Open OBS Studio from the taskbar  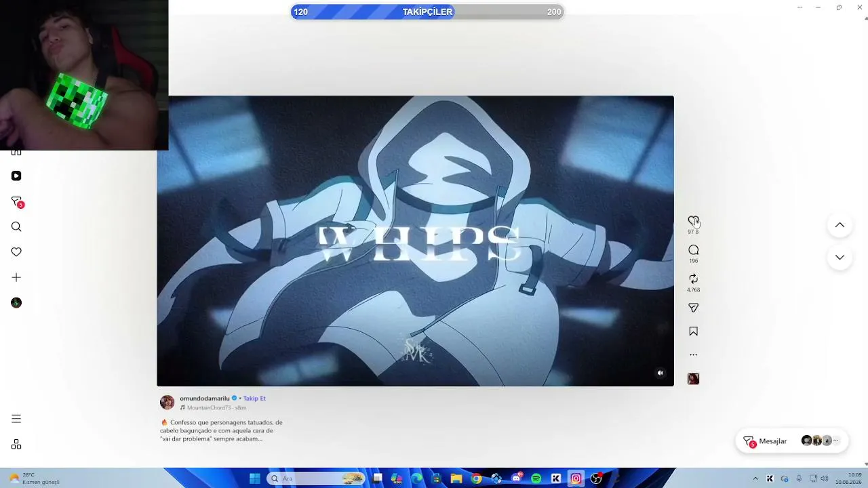coord(596,479)
